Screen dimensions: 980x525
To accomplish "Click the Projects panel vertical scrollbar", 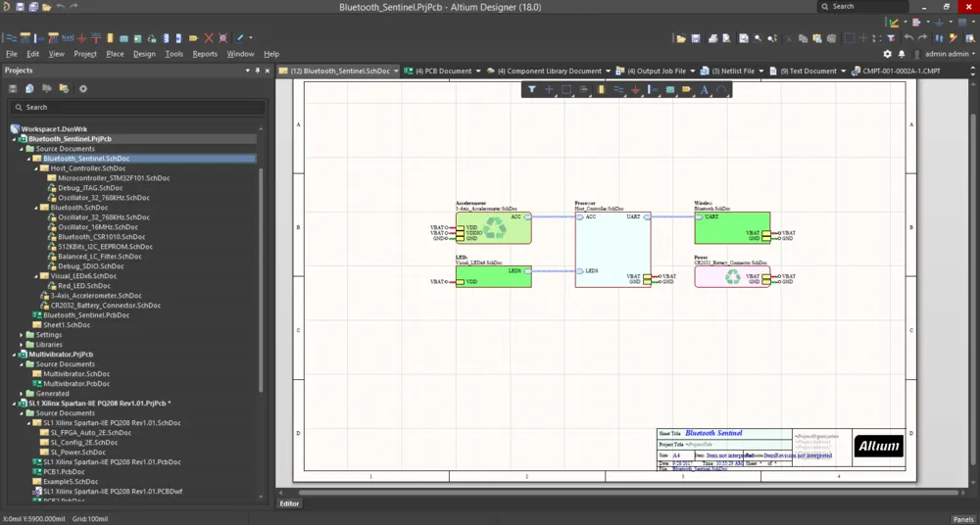I will [262, 280].
